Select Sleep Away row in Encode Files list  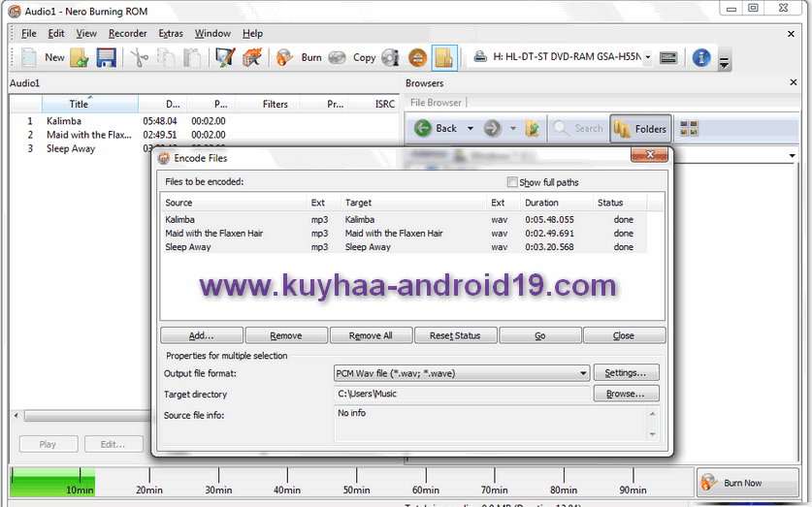[x=404, y=247]
